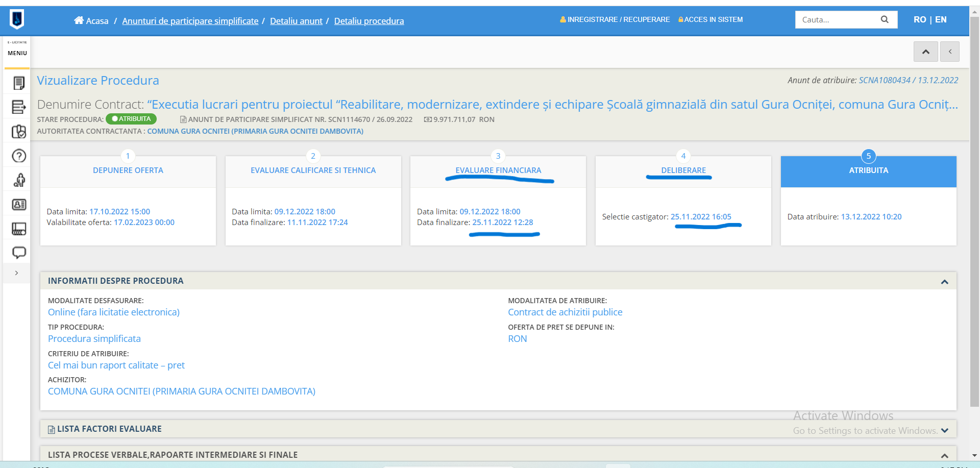Click the speech bubble chat icon
980x468 pixels.
(19, 253)
